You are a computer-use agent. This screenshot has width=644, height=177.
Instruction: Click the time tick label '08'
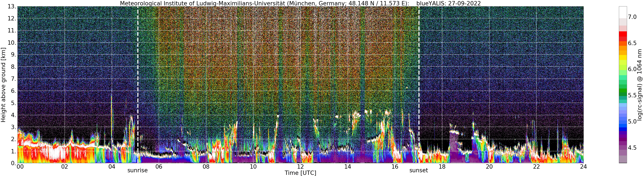pos(206,167)
